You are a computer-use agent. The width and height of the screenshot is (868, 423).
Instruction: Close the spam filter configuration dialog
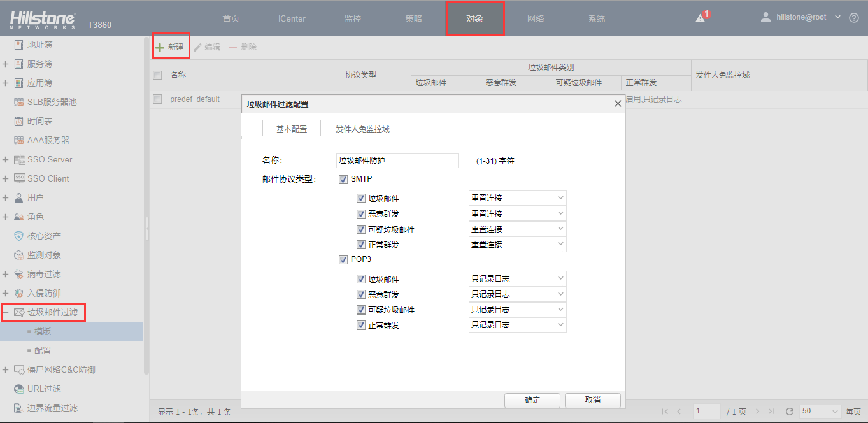[618, 104]
